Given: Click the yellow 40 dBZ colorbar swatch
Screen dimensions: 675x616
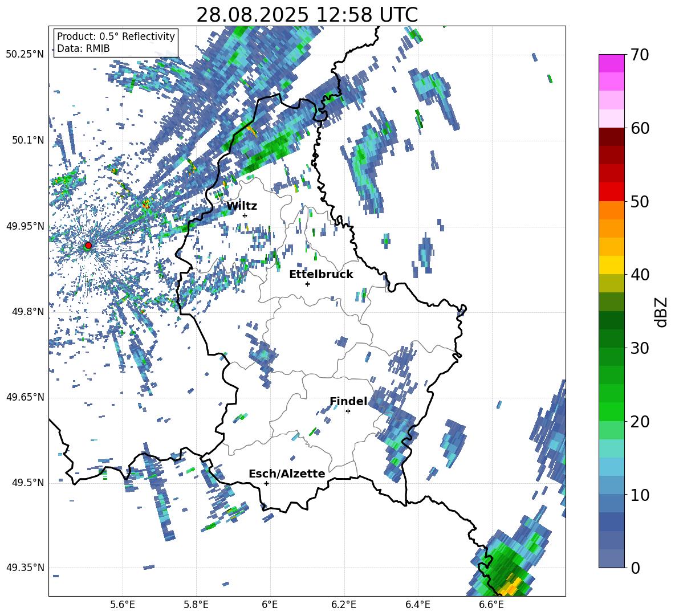Looking at the screenshot, I should [x=611, y=265].
